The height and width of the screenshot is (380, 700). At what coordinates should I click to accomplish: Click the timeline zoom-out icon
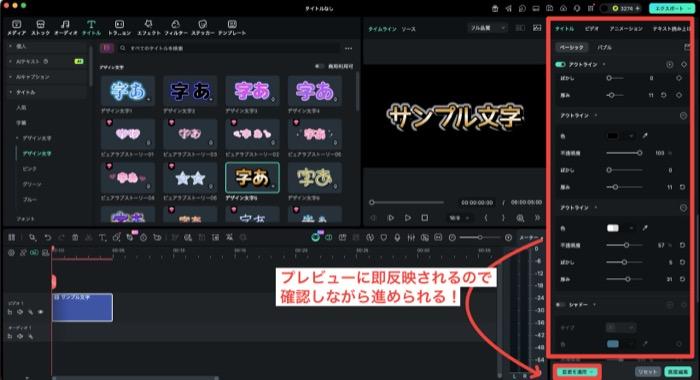coord(452,238)
